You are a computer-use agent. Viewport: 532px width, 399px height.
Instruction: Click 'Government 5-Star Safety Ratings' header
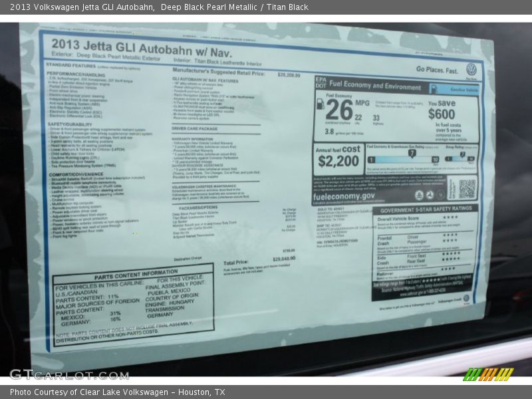click(x=426, y=209)
